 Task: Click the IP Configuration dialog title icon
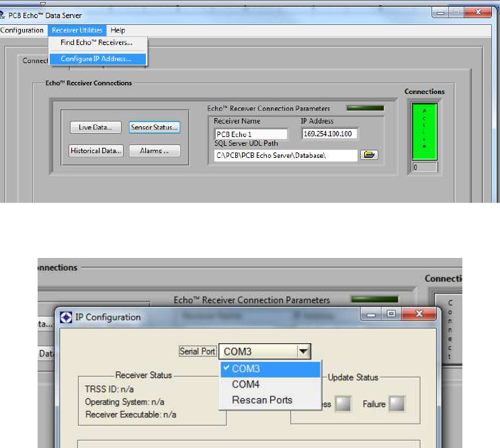coord(66,317)
